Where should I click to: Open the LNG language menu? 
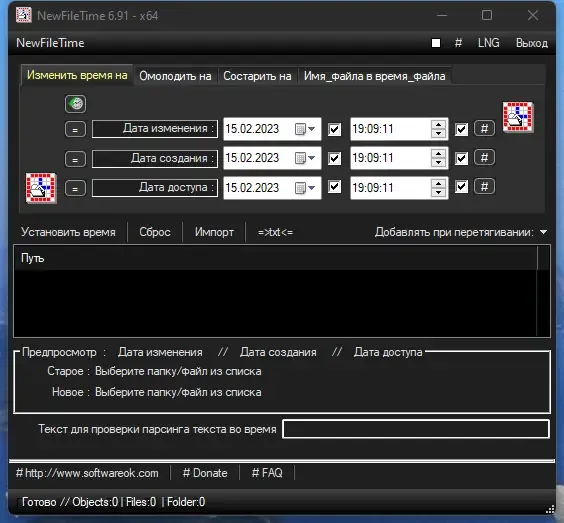[488, 43]
